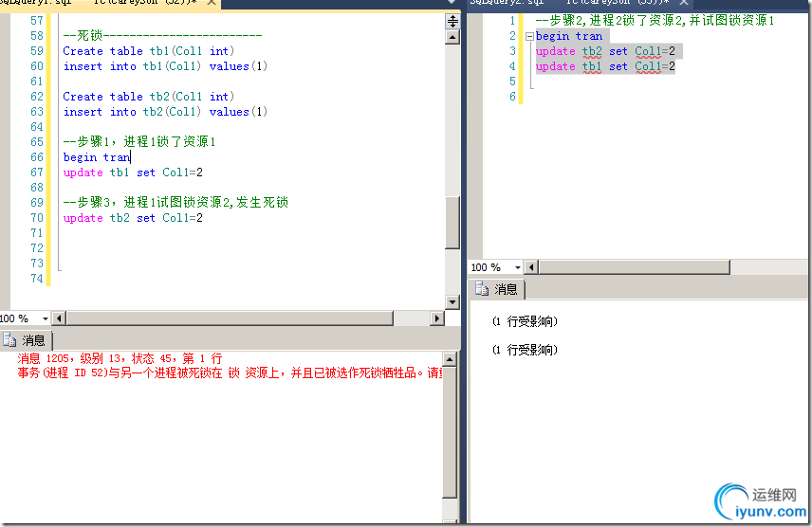812x527 pixels.
Task: Click the messages icon on the right 消息 tab
Action: coord(482,289)
